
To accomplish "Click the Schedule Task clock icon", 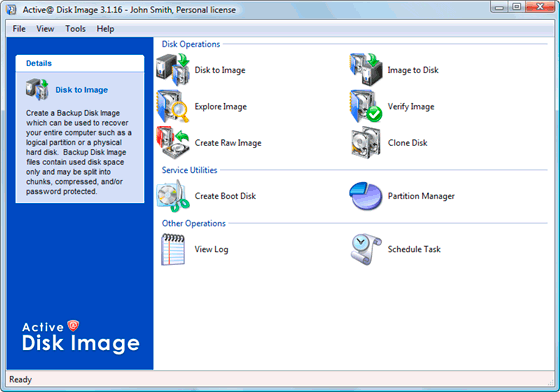I will point(365,249).
